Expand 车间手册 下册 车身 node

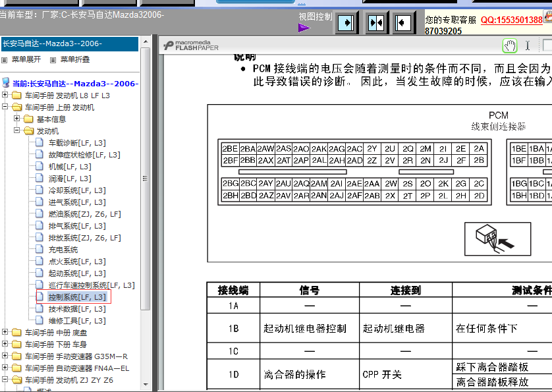tap(5, 344)
